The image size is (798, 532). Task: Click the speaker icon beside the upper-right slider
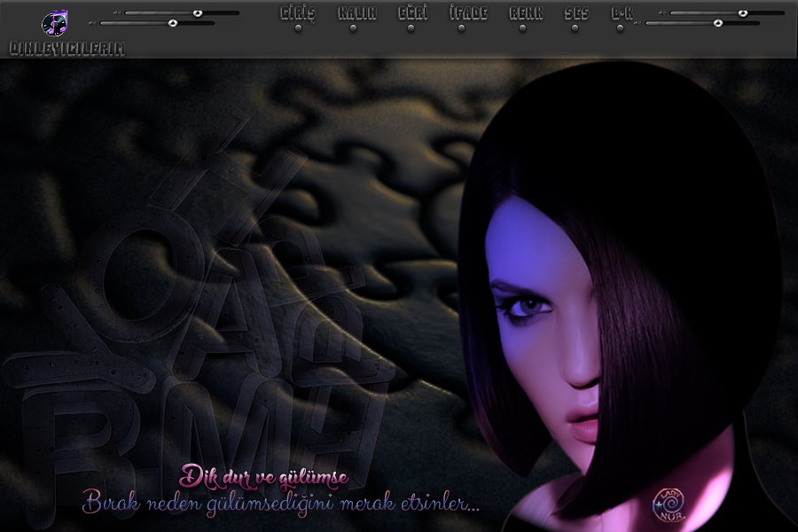(661, 13)
